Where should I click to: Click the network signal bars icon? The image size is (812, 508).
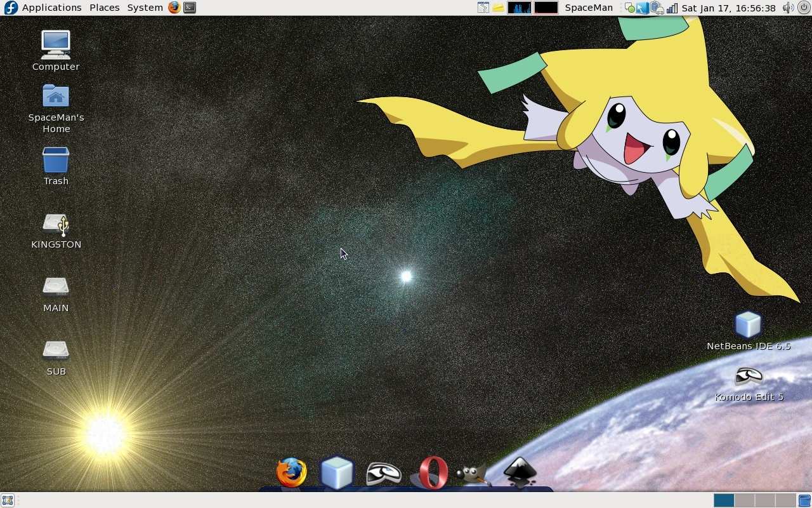coord(672,8)
